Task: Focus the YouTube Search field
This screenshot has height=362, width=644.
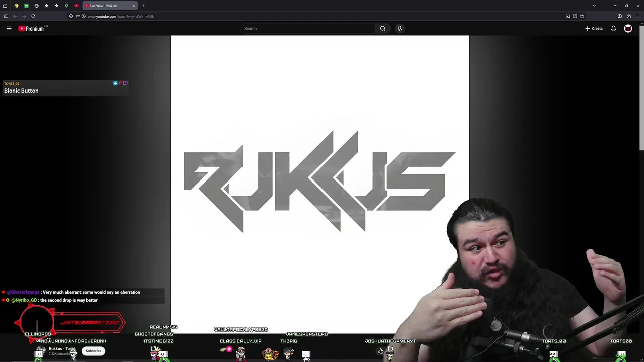Action: 307,29
